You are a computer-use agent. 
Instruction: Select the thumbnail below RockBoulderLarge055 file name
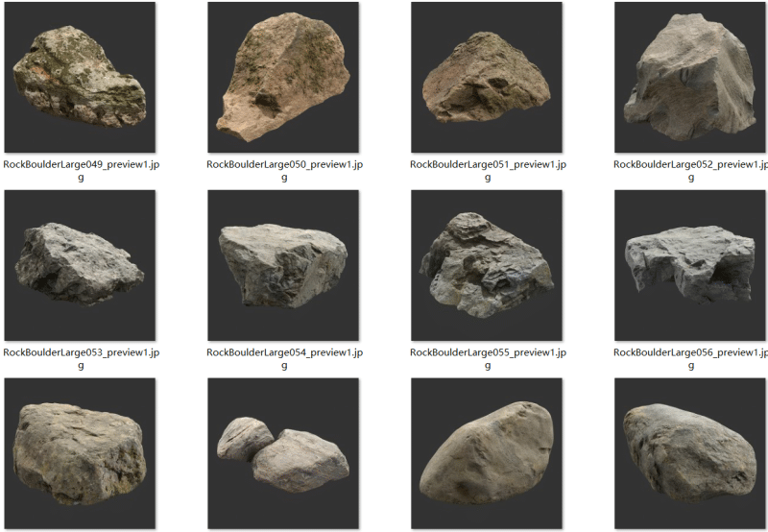tap(487, 453)
